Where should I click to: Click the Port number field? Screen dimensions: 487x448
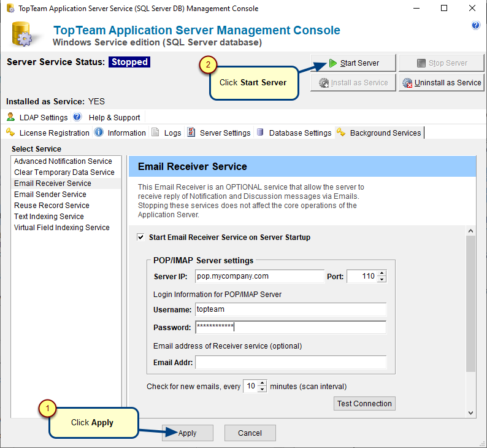pos(362,276)
